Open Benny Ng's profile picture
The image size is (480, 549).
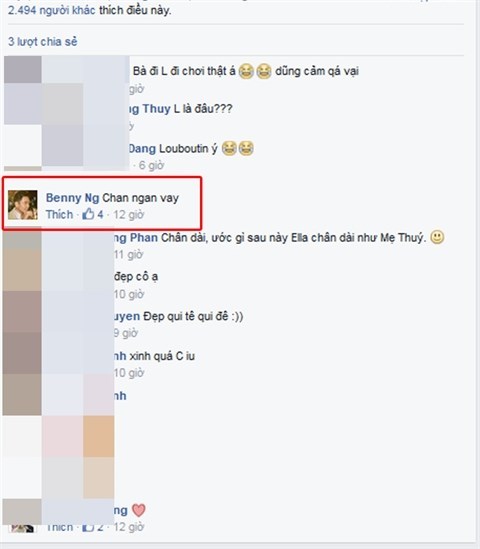(23, 205)
